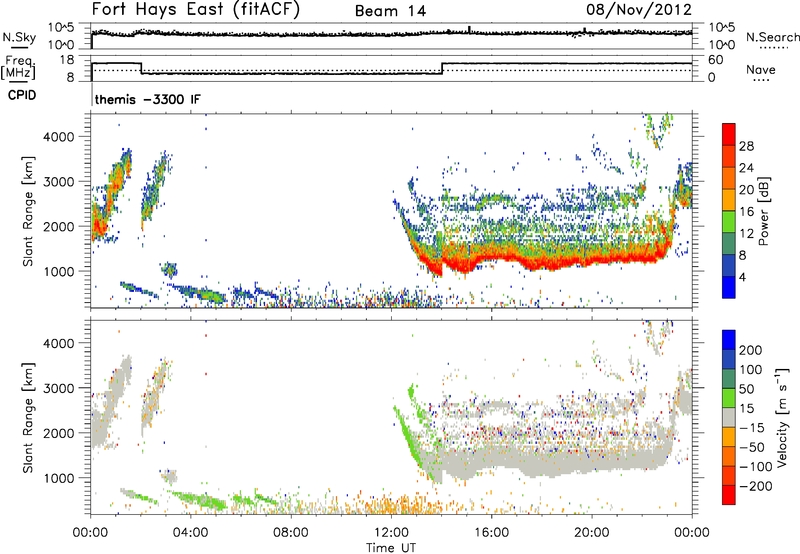Click the '-200' value on Velocity colorbar

[x=756, y=486]
